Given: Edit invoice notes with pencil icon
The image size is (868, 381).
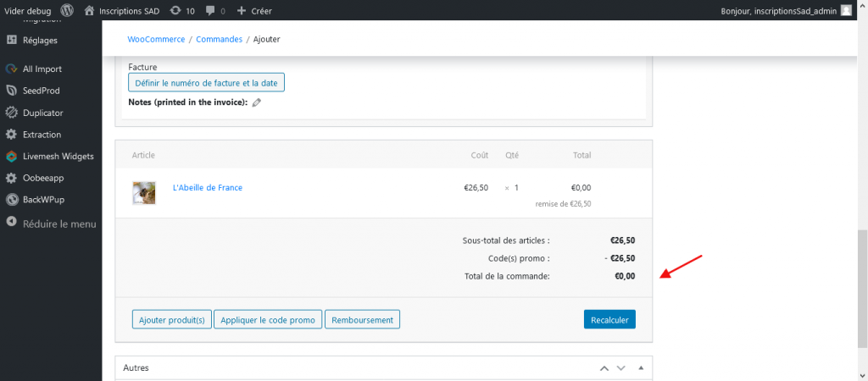Looking at the screenshot, I should [x=257, y=102].
